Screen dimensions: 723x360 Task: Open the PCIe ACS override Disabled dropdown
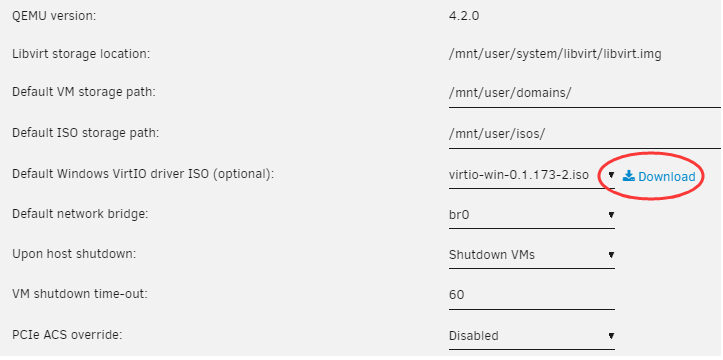[532, 336]
